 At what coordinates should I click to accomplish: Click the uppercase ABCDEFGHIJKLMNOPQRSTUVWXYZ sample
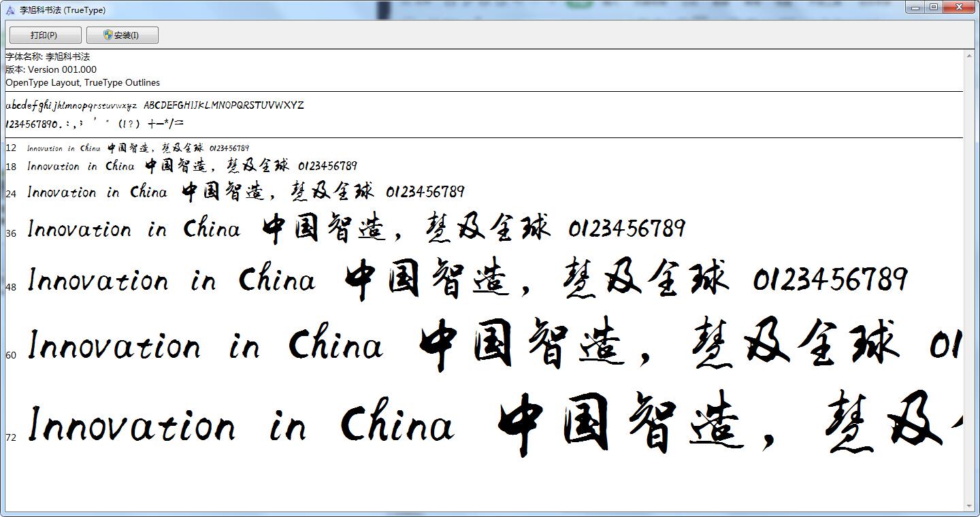tap(224, 105)
